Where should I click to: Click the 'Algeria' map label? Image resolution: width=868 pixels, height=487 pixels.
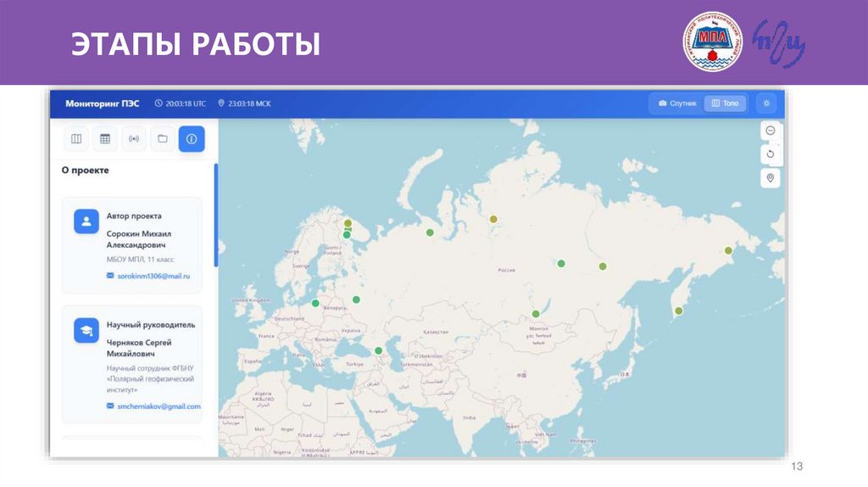(263, 394)
